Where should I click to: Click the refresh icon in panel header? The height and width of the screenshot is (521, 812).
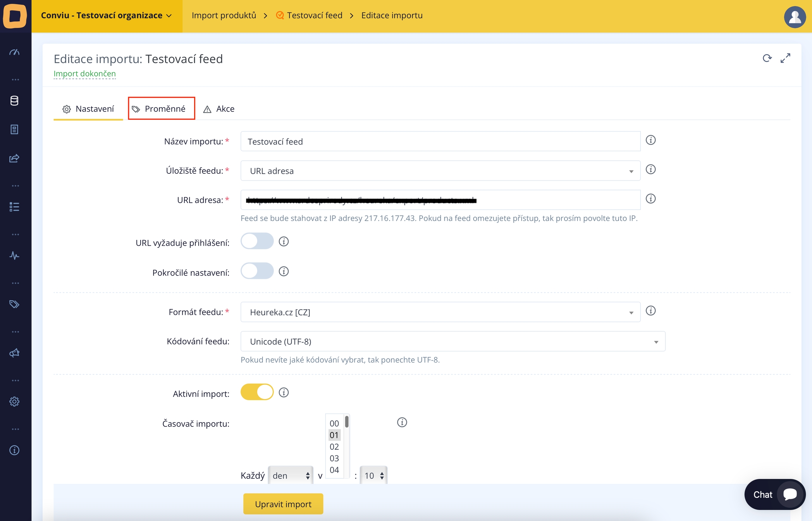coord(767,58)
